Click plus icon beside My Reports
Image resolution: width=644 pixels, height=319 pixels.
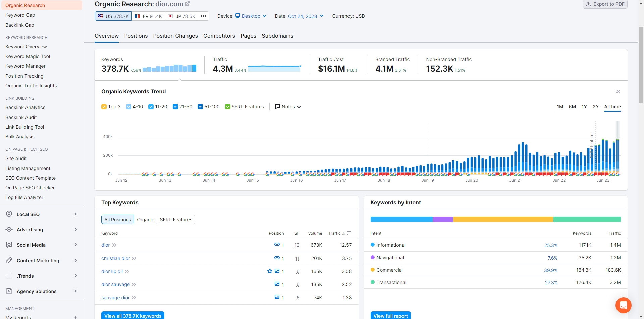pos(75,317)
